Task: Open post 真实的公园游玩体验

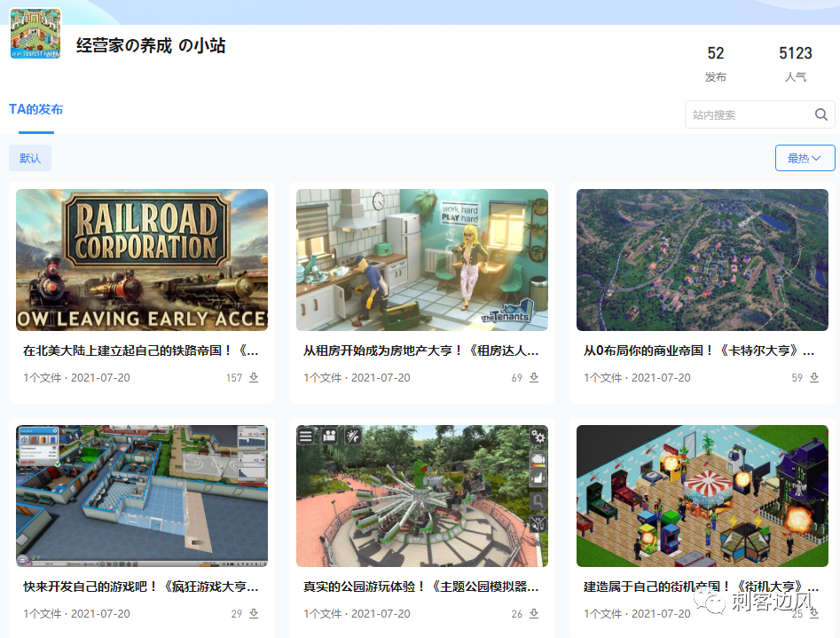Action: click(x=421, y=587)
